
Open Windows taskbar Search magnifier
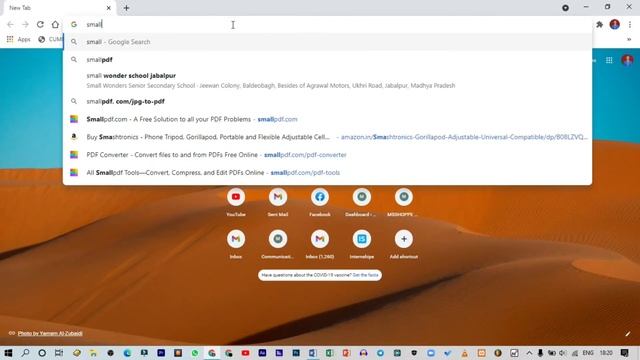point(25,353)
